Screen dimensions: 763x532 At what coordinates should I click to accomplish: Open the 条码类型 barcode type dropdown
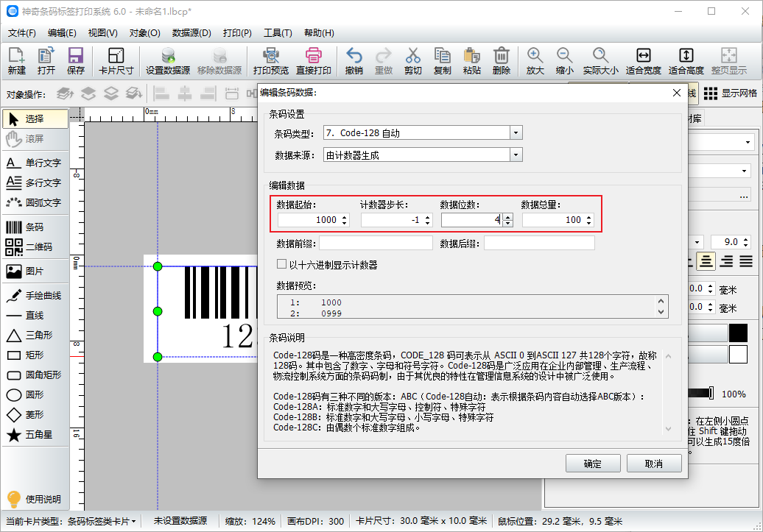(516, 132)
